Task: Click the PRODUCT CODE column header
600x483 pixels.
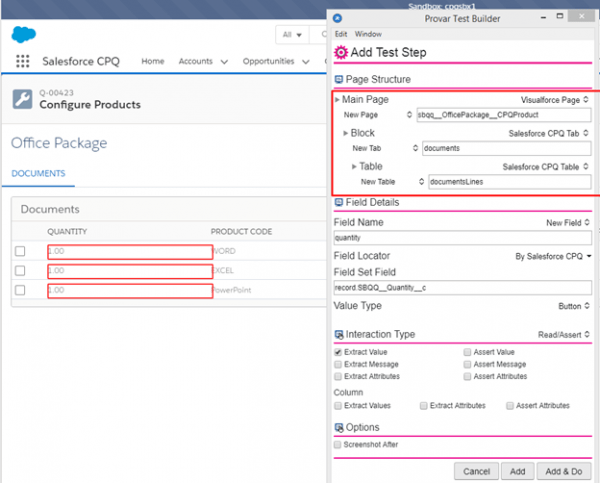Action: tap(241, 232)
